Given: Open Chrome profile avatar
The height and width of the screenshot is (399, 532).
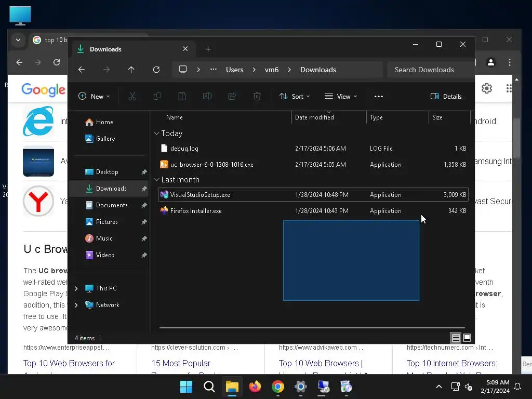Looking at the screenshot, I should [490, 62].
